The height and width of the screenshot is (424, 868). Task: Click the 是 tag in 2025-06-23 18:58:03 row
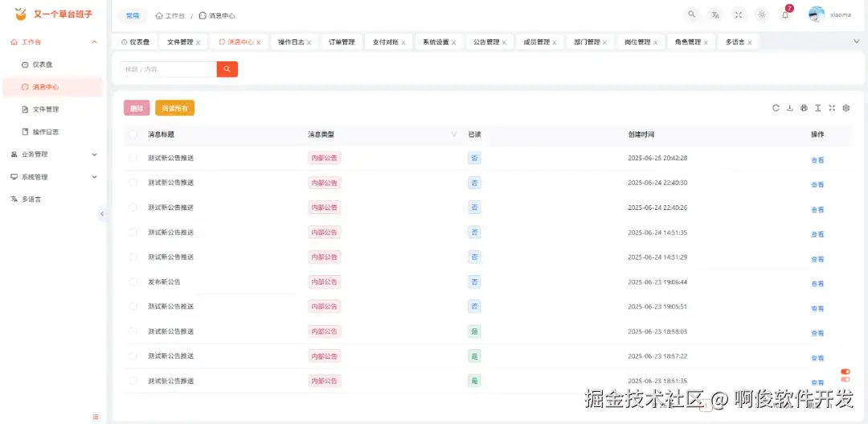pyautogui.click(x=474, y=331)
